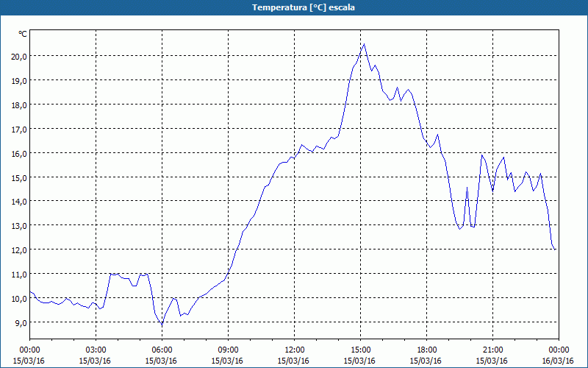
Task: Click the 18,0 axis label
Action: pyautogui.click(x=19, y=105)
